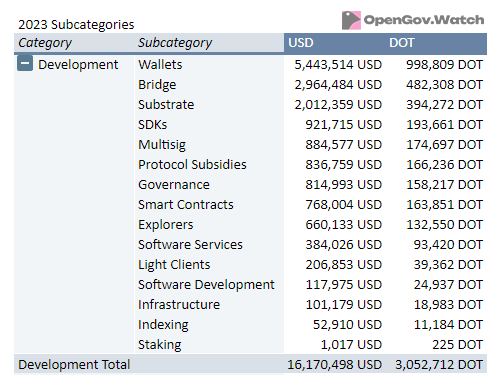Screen dimensions: 500x375
Task: Click the 2023 Subcategories title
Action: click(76, 25)
